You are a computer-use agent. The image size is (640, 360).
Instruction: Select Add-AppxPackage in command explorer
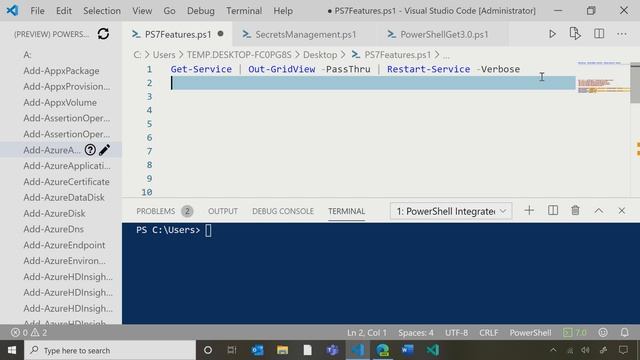tap(61, 71)
